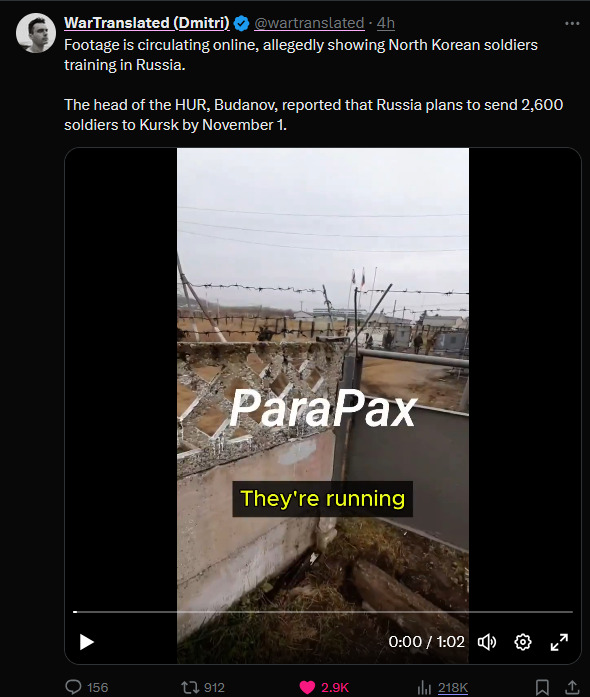Mute the video sound
Screen dimensions: 590x697
tap(487, 642)
